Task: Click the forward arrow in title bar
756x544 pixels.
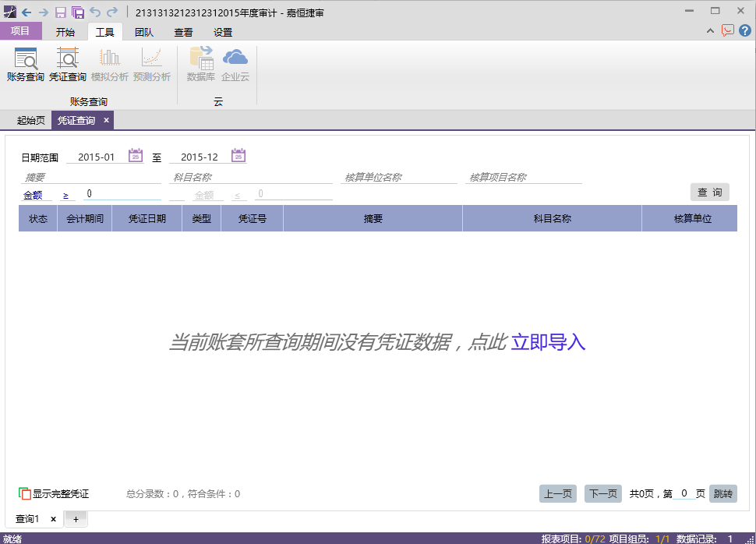Action: coord(44,12)
